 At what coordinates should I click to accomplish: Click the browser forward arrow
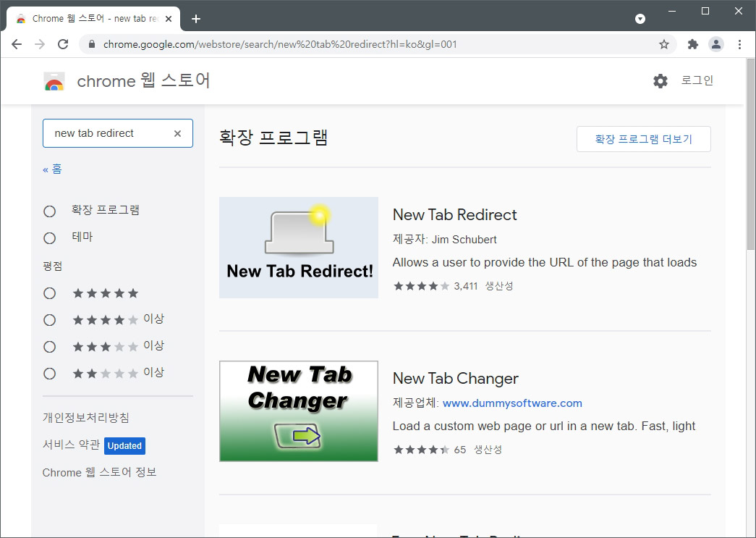tap(40, 44)
